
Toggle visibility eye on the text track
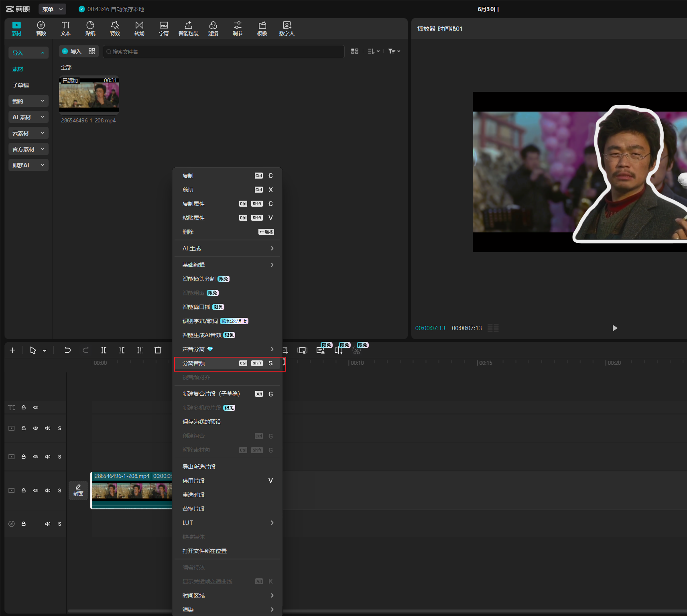point(36,407)
